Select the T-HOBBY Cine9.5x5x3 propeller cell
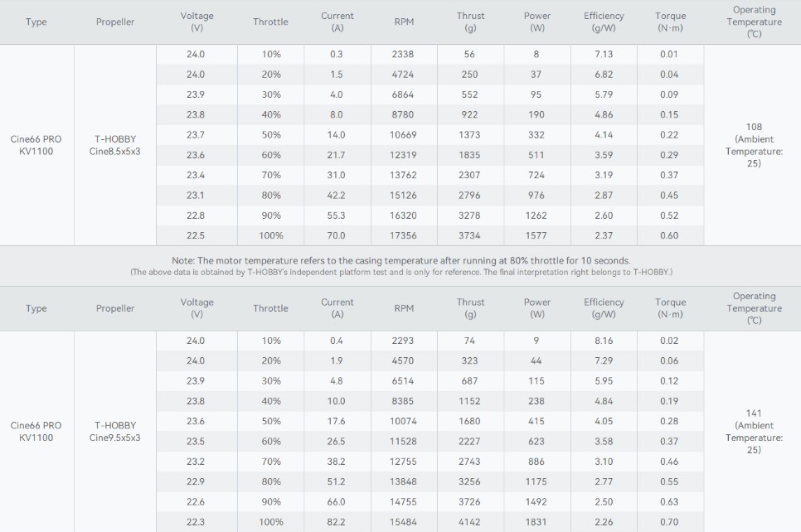Viewport: 801px width, 532px height. pyautogui.click(x=115, y=431)
